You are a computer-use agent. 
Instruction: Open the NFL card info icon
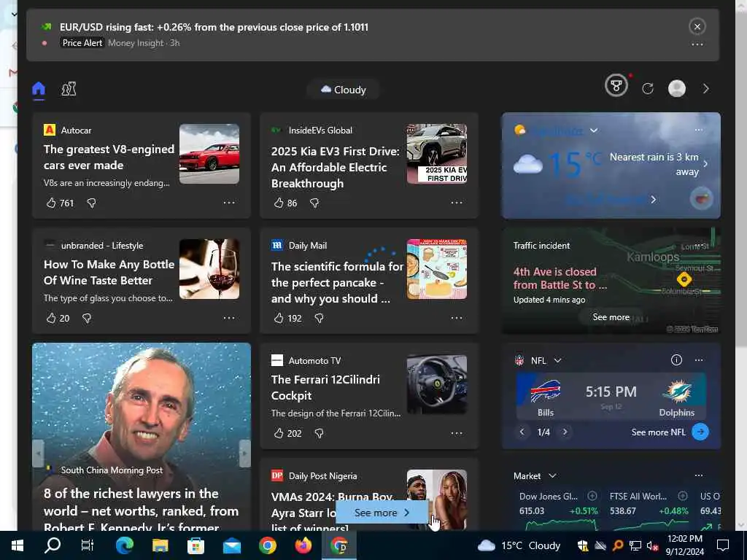pos(676,360)
